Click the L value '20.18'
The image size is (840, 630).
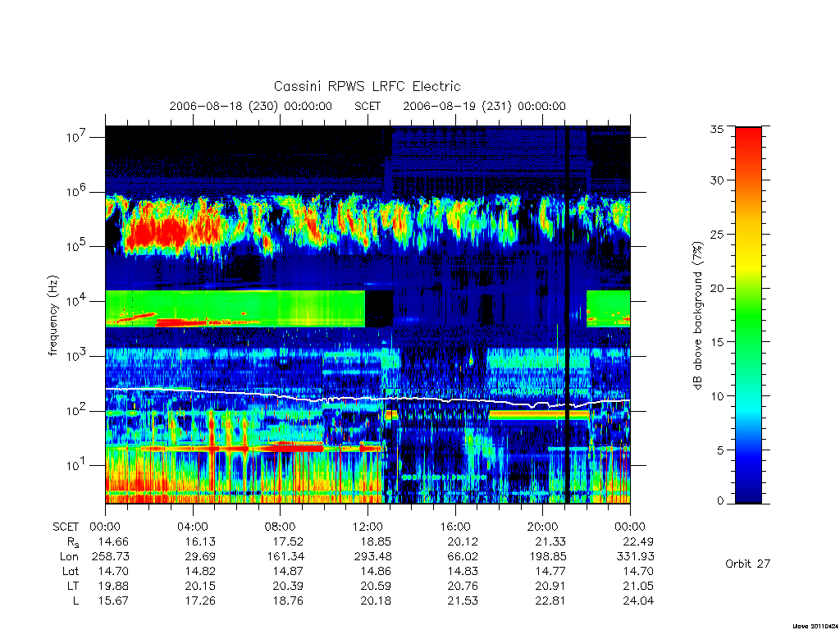(x=376, y=601)
